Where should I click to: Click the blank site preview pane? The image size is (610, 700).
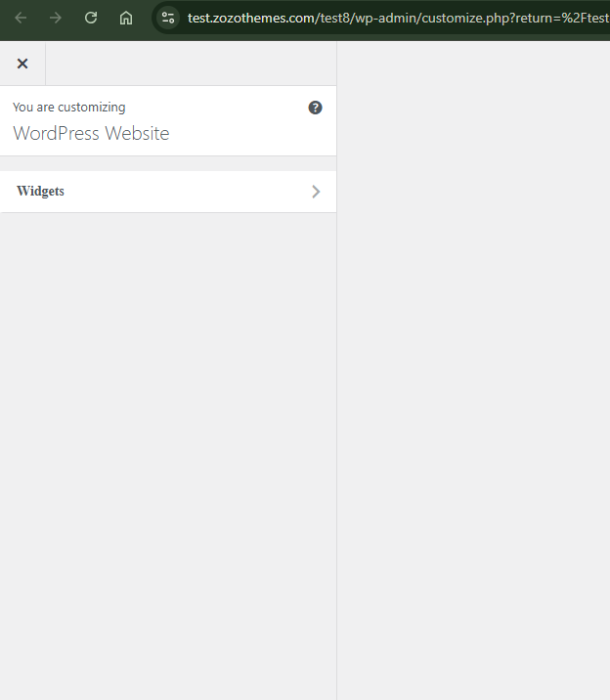point(473,371)
